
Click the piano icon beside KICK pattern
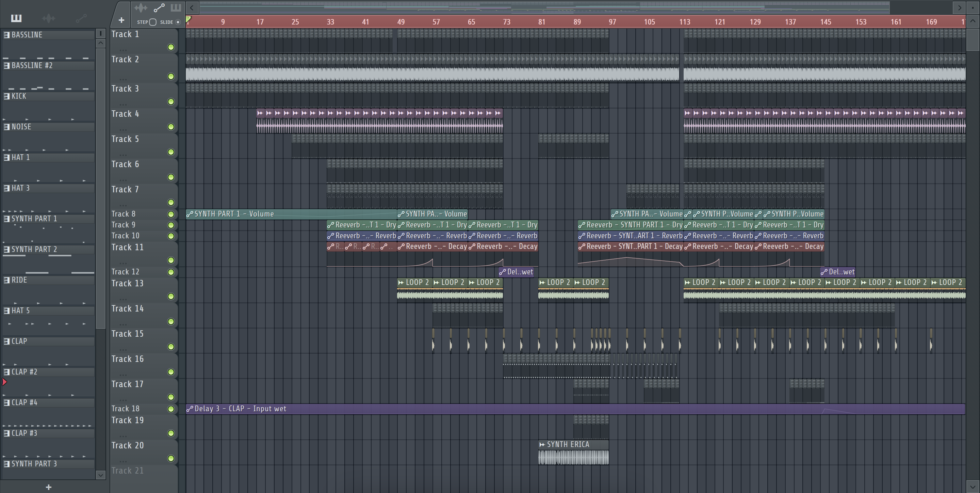coord(6,96)
